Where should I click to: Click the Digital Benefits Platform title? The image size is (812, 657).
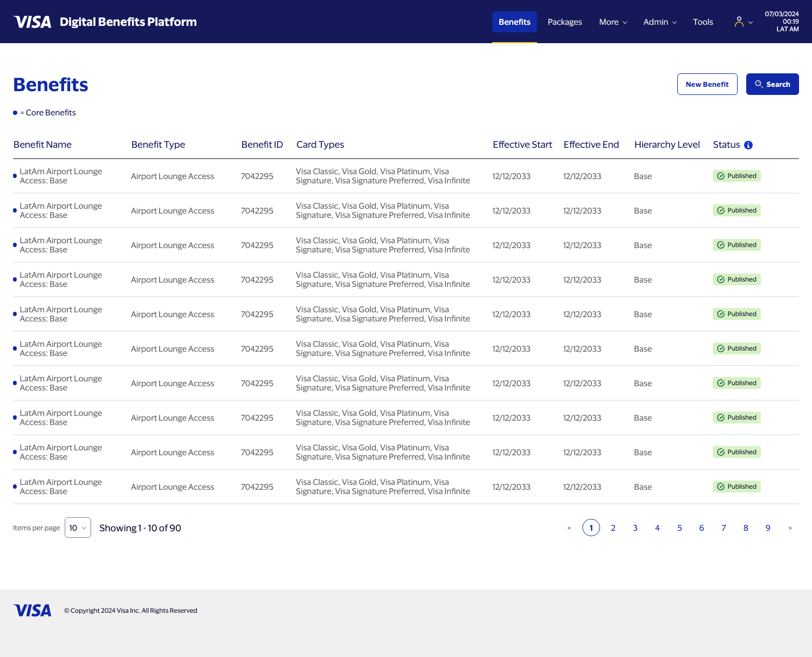pyautogui.click(x=128, y=22)
